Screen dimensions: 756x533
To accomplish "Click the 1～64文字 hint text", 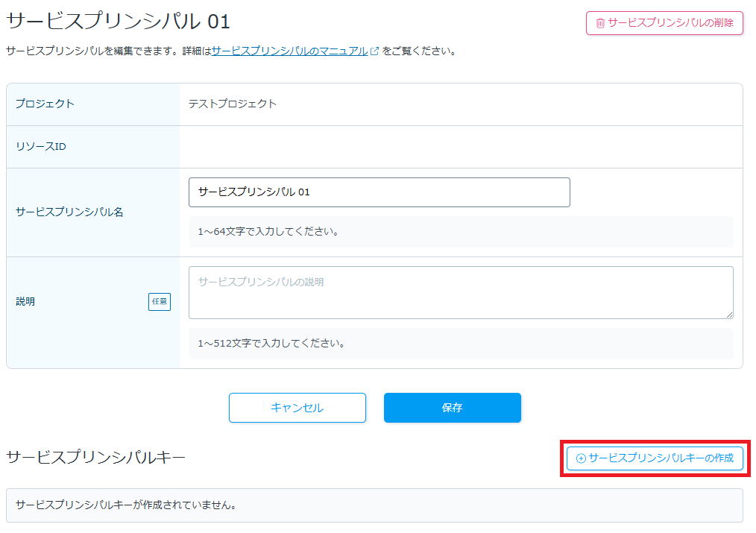I will (x=268, y=232).
